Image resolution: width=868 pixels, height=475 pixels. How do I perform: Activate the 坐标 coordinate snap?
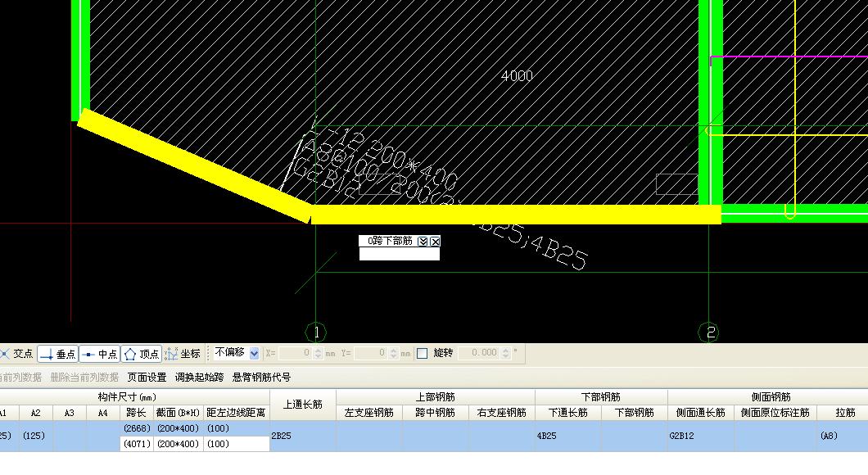click(x=183, y=353)
